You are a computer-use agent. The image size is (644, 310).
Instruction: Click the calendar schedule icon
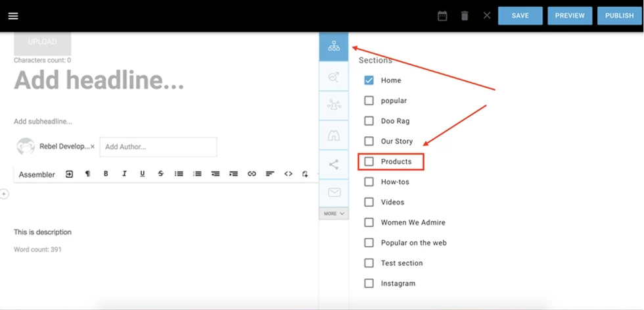(x=442, y=16)
